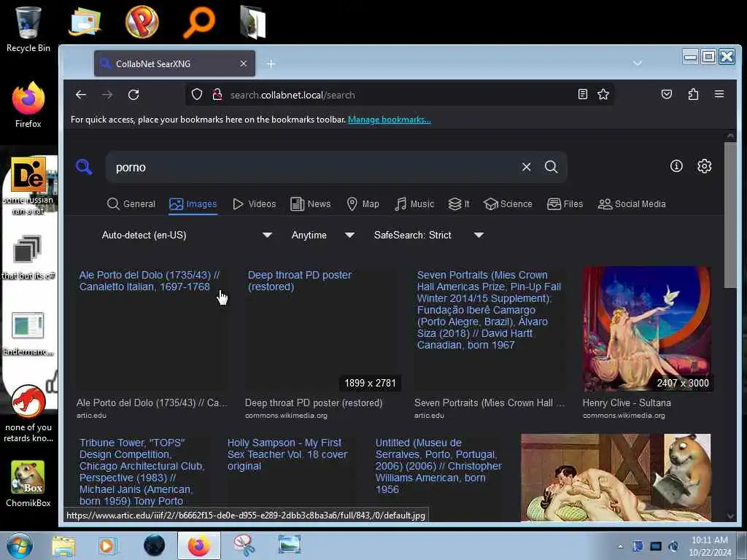The image size is (747, 560).
Task: Click the taskbar clock showing 10:11 AM
Action: tap(709, 546)
